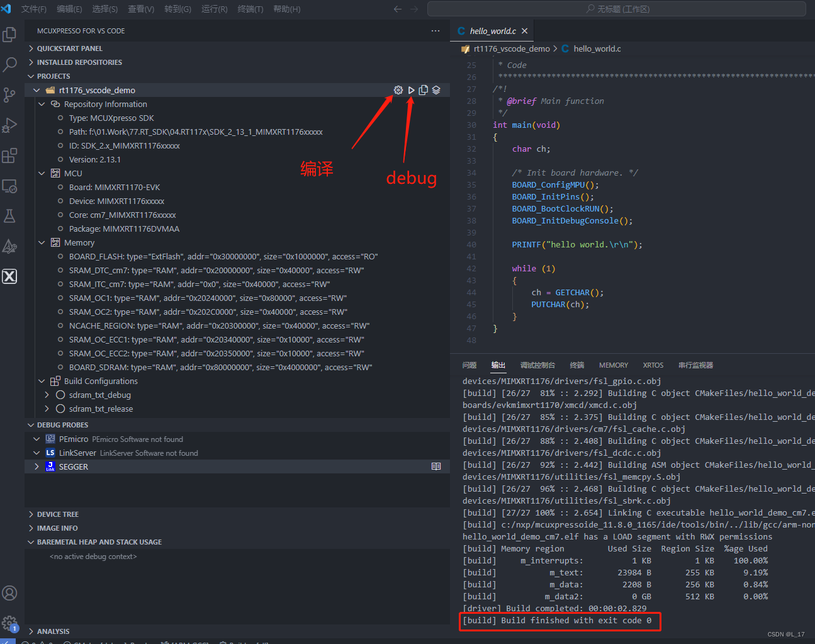
Task: Open the 终端 menu
Action: (x=250, y=9)
